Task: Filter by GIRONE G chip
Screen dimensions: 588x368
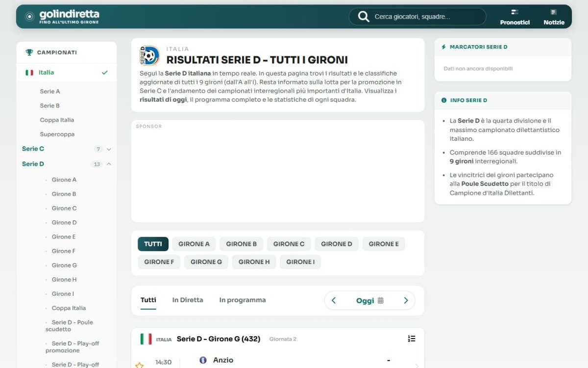Action: 206,262
